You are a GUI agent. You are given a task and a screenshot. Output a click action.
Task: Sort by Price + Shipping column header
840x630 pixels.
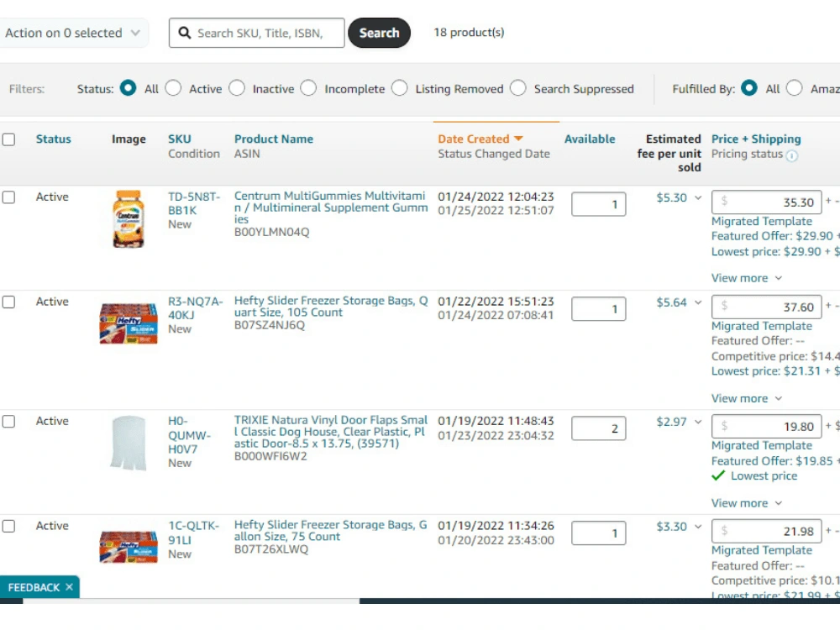pyautogui.click(x=756, y=139)
